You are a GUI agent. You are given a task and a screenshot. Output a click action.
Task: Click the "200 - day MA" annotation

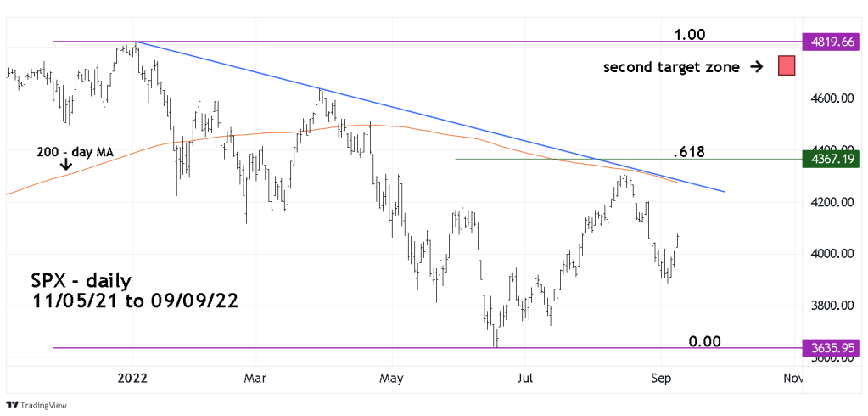tap(77, 152)
